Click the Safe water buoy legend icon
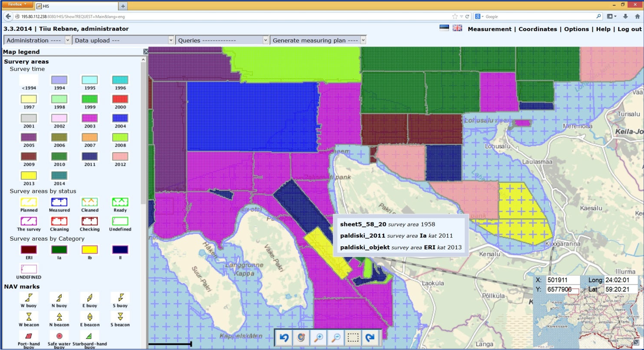The width and height of the screenshot is (644, 350). click(60, 336)
